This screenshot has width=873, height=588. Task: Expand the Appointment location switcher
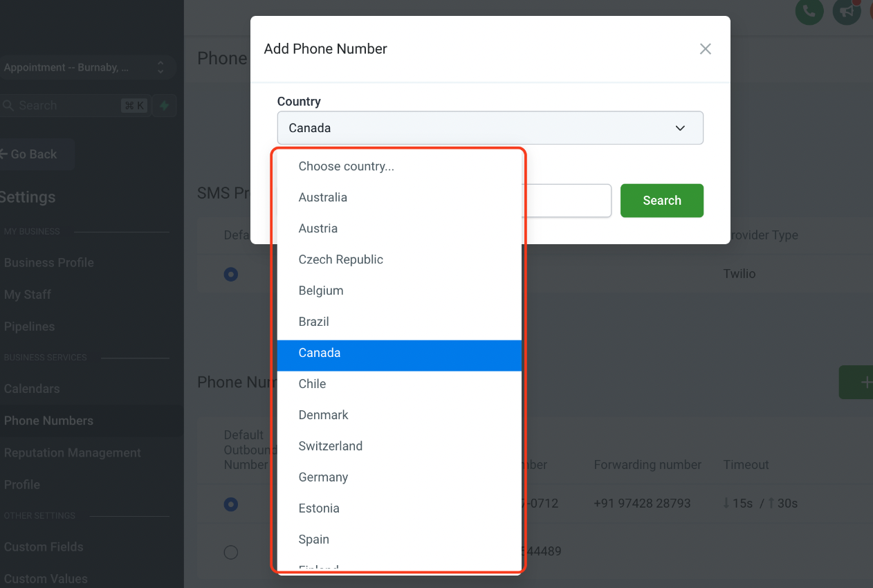coord(160,68)
